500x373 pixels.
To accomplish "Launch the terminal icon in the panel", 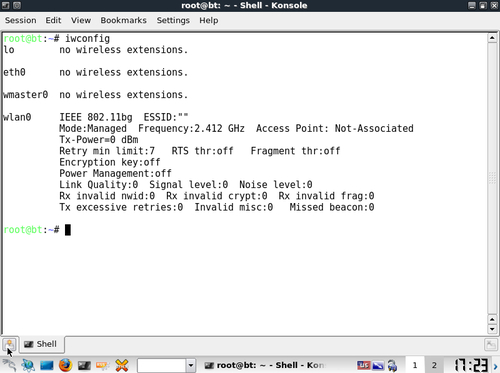I will [84, 366].
